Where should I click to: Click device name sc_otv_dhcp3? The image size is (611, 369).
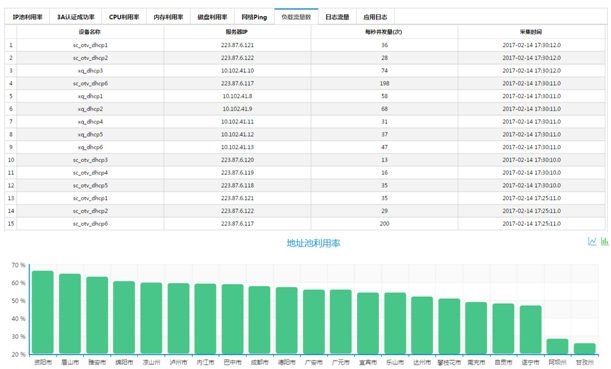pyautogui.click(x=90, y=160)
